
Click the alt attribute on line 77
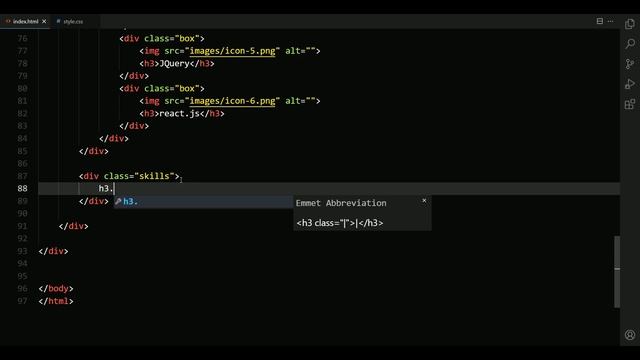[300, 51]
